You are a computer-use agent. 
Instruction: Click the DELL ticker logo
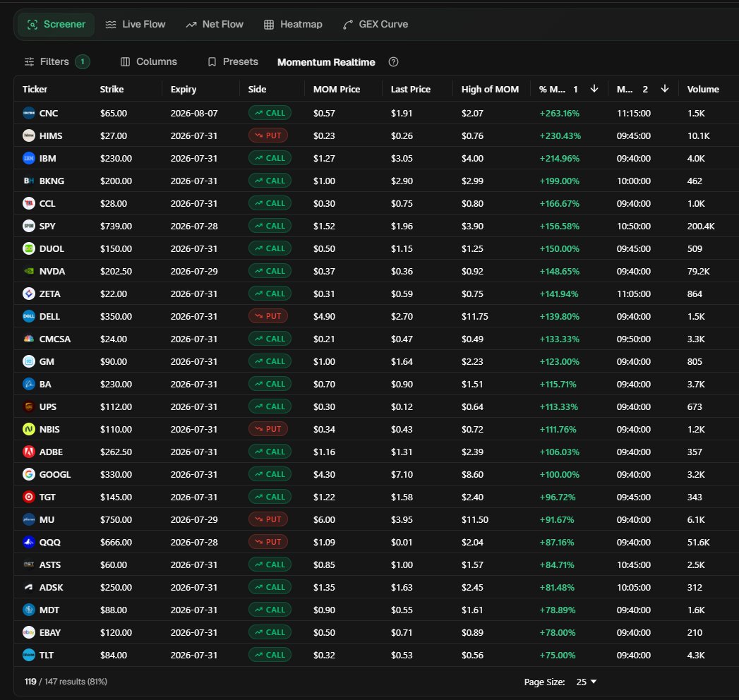click(29, 317)
